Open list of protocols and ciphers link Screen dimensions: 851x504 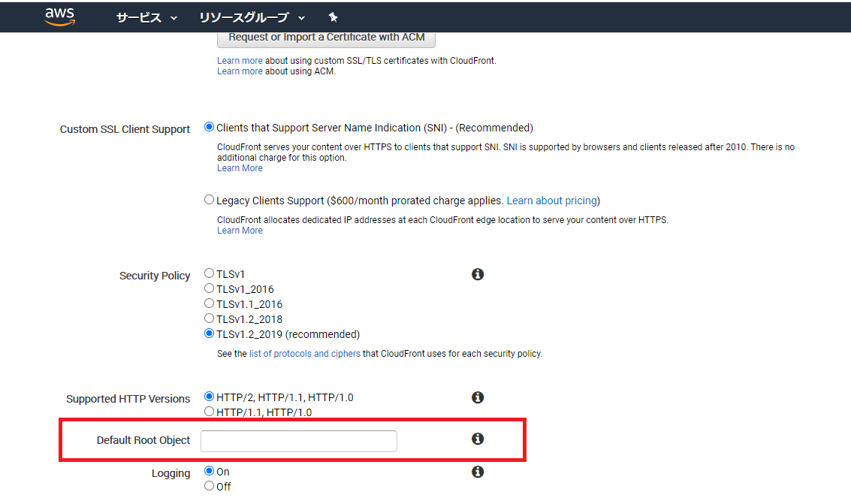[x=304, y=354]
